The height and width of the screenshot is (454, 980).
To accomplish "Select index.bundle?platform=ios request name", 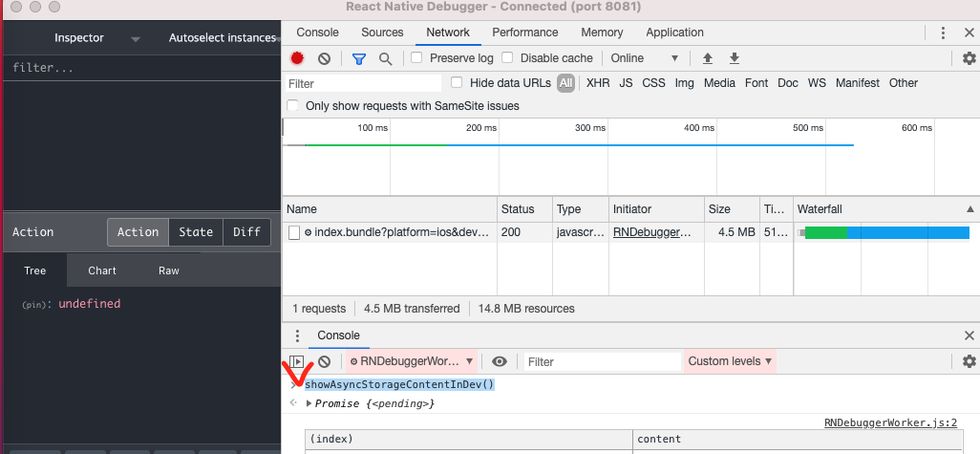I will 403,232.
